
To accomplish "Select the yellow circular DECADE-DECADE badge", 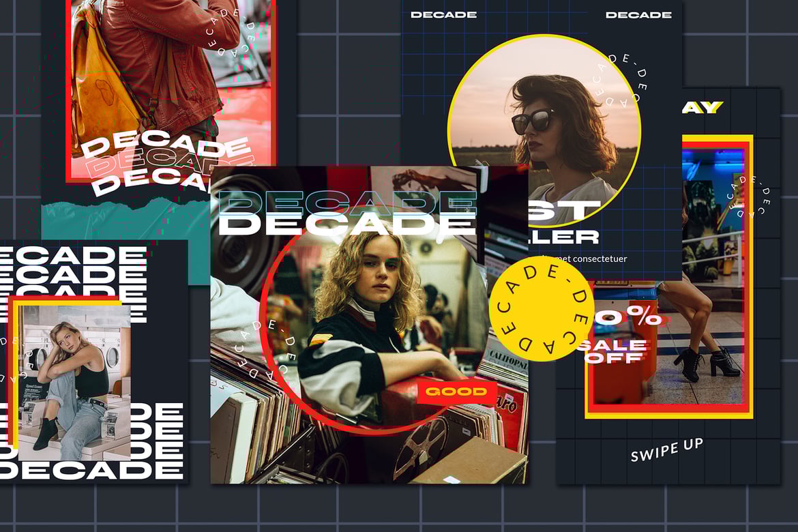I will pyautogui.click(x=541, y=309).
